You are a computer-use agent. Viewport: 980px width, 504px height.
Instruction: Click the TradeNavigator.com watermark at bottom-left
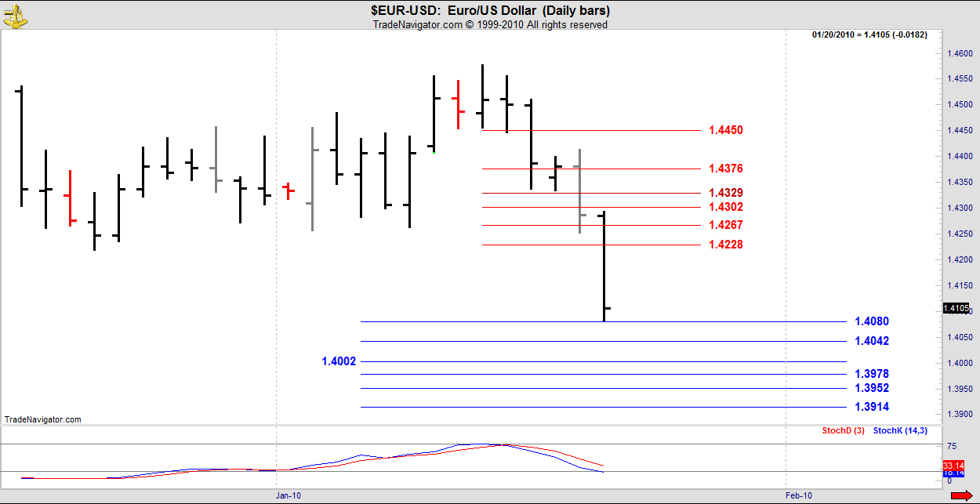[42, 419]
